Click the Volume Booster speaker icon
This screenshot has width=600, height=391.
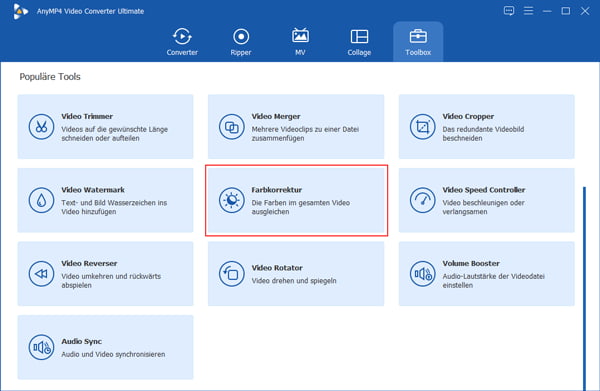coord(422,274)
